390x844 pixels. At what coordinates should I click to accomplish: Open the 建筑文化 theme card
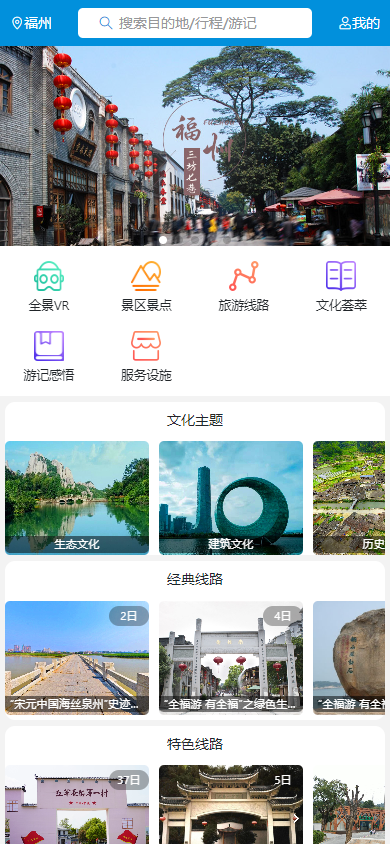[231, 498]
